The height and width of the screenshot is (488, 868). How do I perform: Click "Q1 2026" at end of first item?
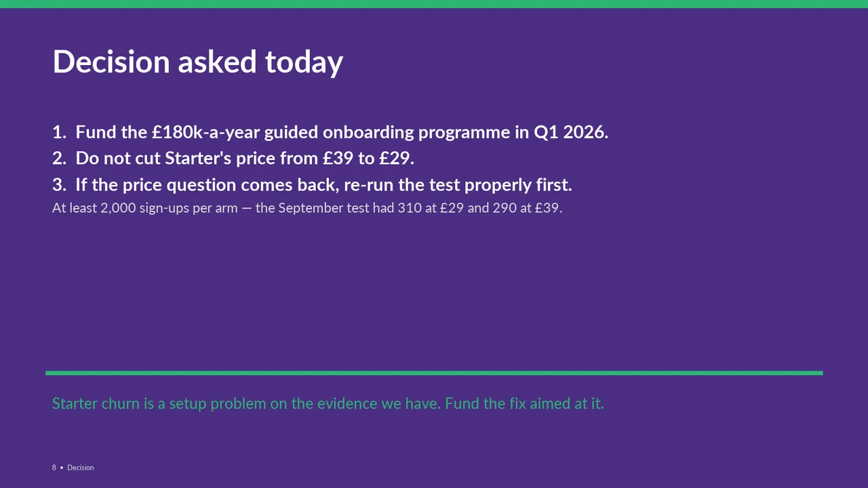point(571,132)
